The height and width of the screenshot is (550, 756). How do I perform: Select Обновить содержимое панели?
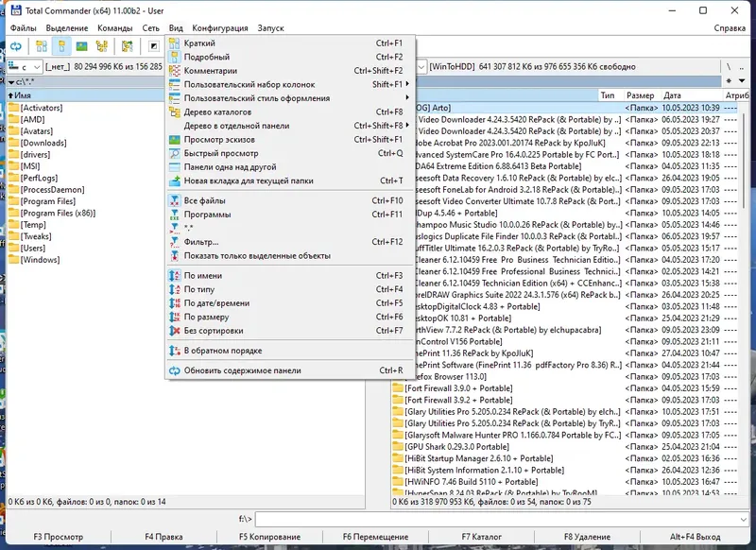[x=290, y=370]
